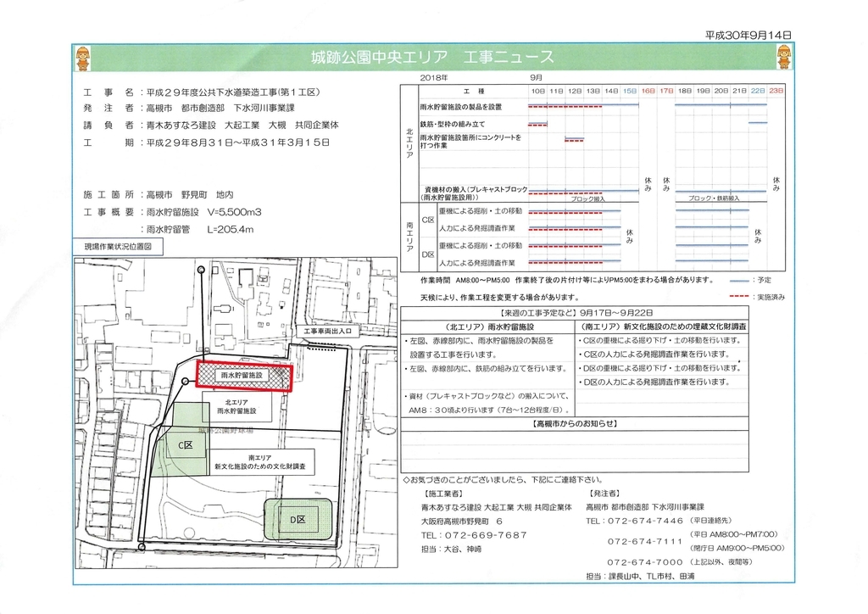Click the red 16日 column header

[x=648, y=91]
